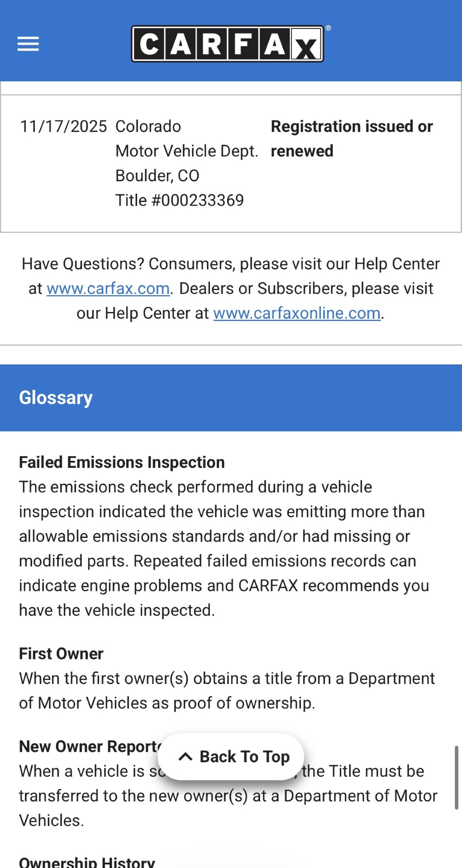Image resolution: width=462 pixels, height=868 pixels.
Task: Click the page scrollbar thumb
Action: click(x=456, y=778)
